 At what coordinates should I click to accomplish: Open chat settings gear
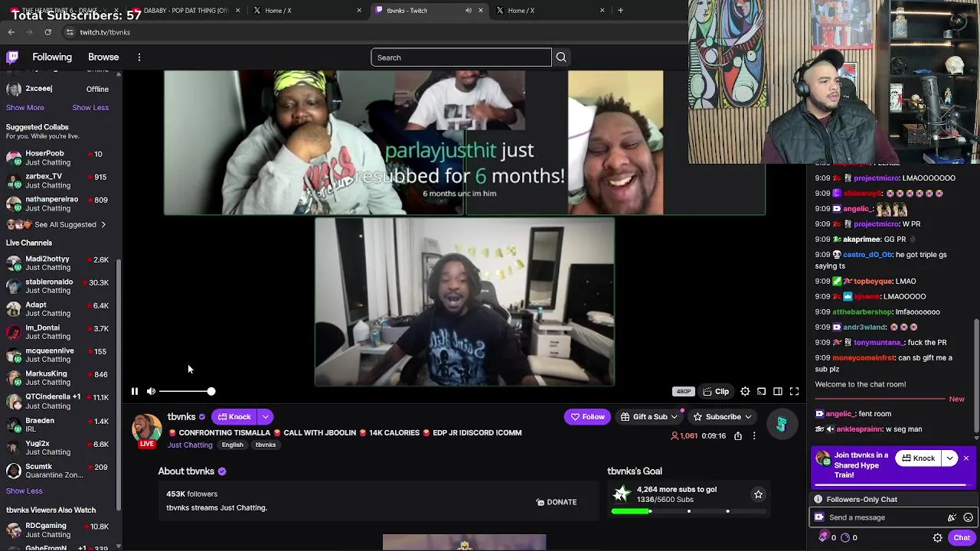pyautogui.click(x=937, y=538)
